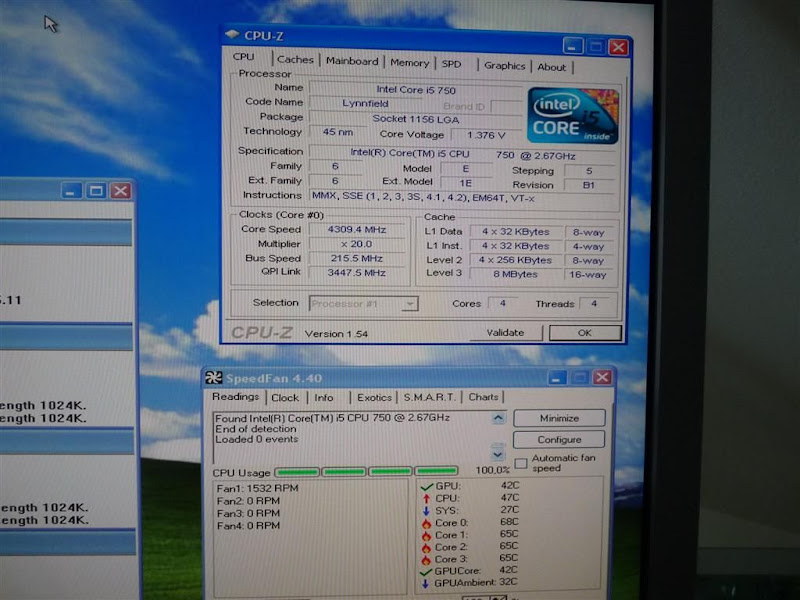This screenshot has height=600, width=800.
Task: Click the Multiplier value x 20.0
Action: (357, 244)
